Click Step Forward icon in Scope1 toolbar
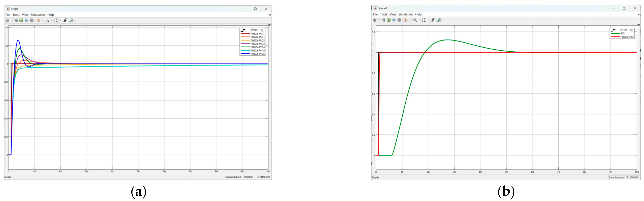This screenshot has height=201, width=644. click(394, 20)
